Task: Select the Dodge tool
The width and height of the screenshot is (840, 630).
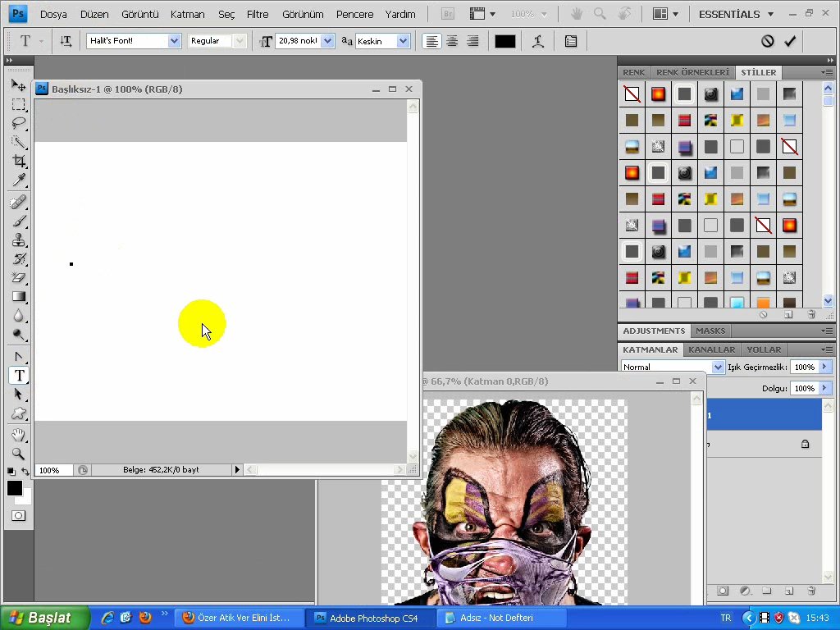Action: pos(19,335)
